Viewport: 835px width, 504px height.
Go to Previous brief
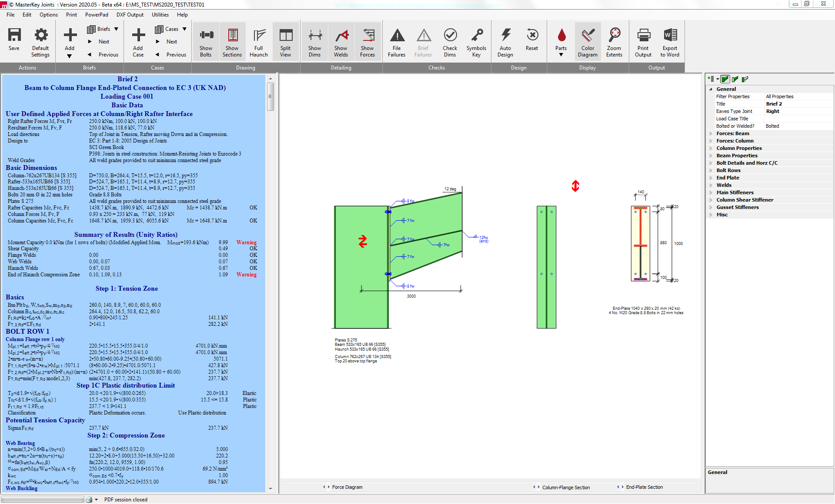[x=103, y=55]
